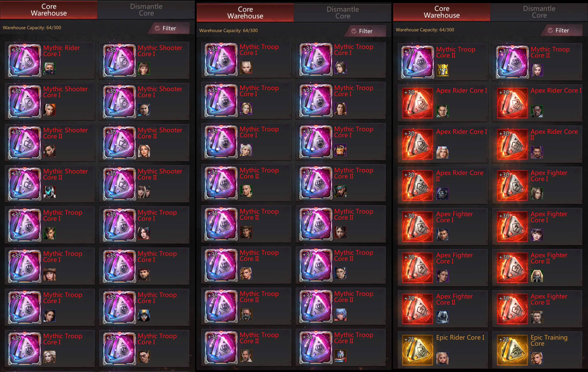The height and width of the screenshot is (372, 588).
Task: Open Filter button in the right panel
Action: (x=562, y=30)
